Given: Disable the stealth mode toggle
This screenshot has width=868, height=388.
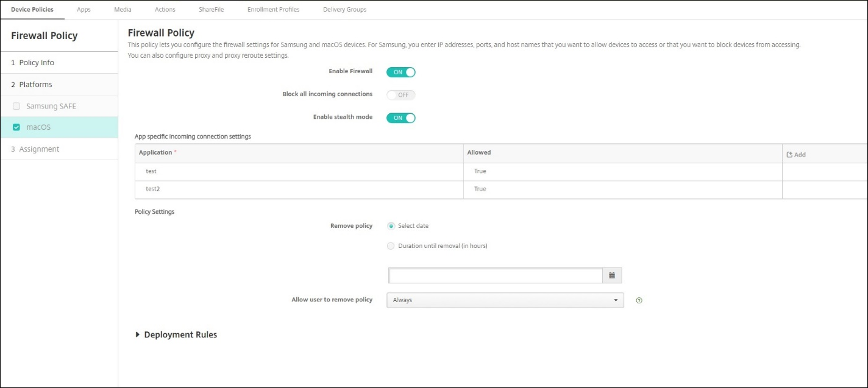Looking at the screenshot, I should coord(400,118).
